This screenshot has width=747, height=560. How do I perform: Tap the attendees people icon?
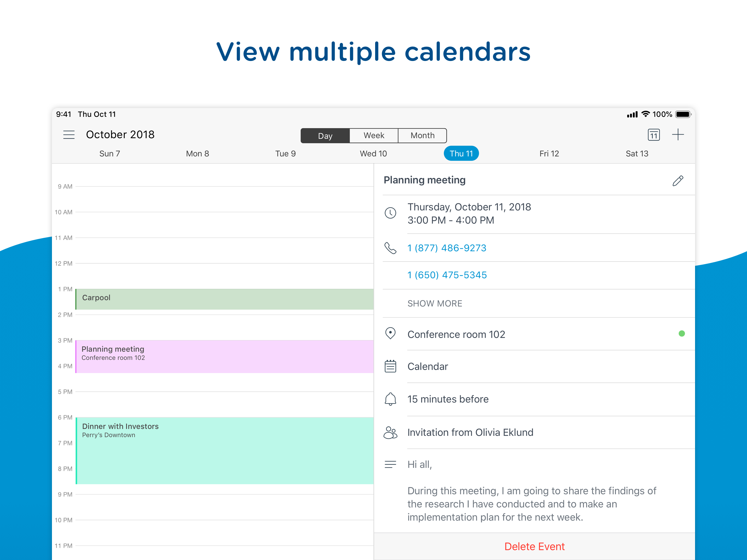[x=390, y=432]
